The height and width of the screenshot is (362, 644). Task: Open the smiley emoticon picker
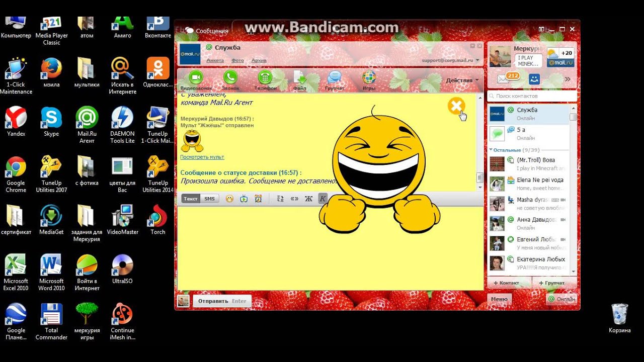pyautogui.click(x=229, y=199)
